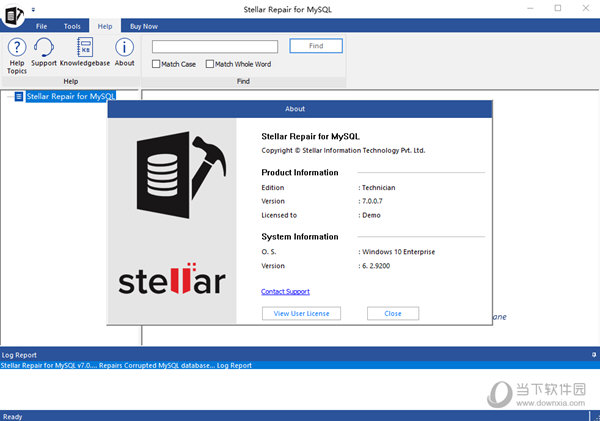600x421 pixels.
Task: Select the Help tab
Action: 105,26
